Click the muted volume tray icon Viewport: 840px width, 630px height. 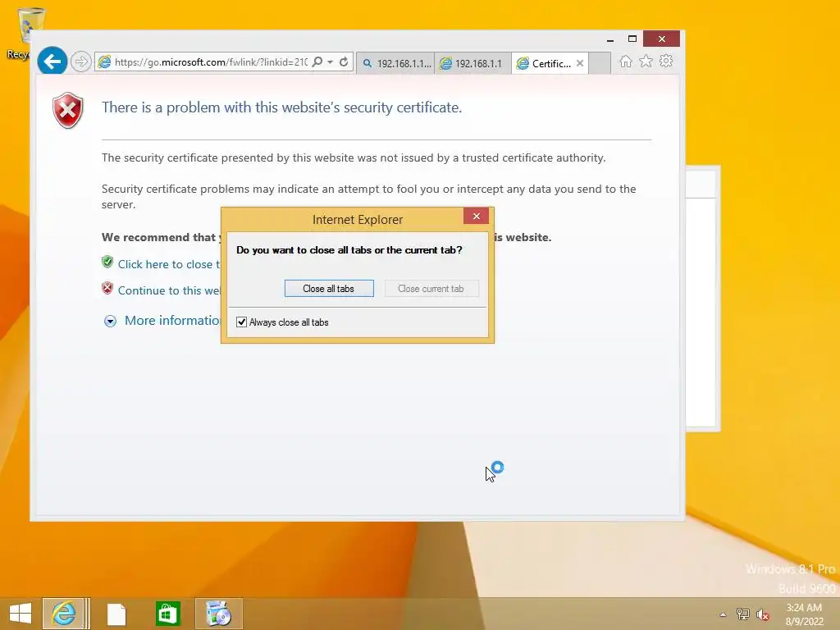(762, 614)
